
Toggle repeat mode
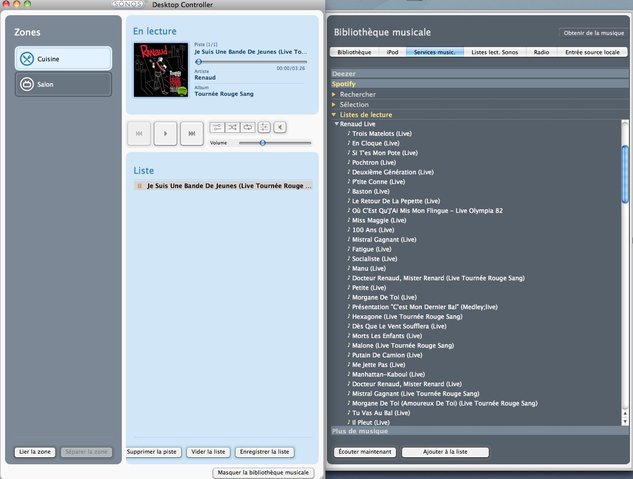(x=247, y=127)
